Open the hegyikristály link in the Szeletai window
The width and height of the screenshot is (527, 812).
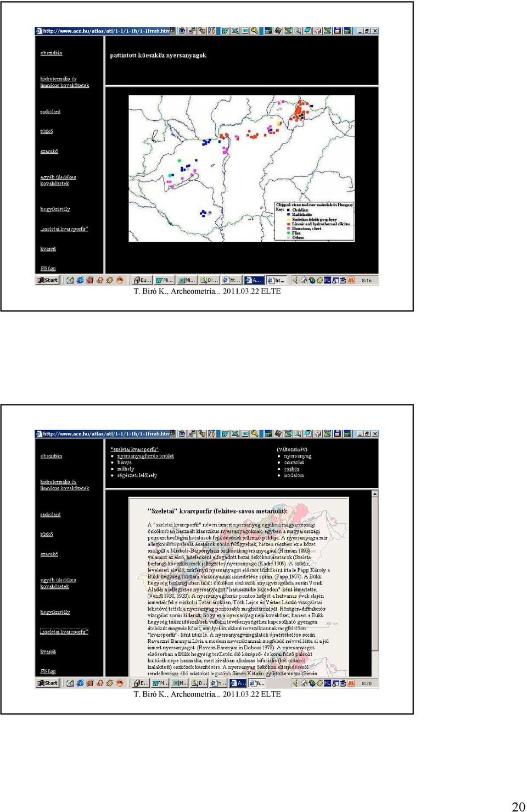55,612
